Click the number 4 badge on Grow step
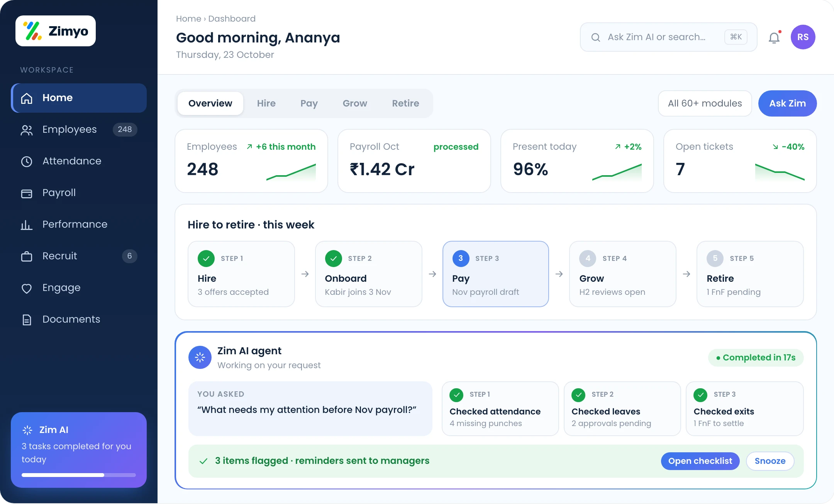This screenshot has width=834, height=504. click(588, 259)
